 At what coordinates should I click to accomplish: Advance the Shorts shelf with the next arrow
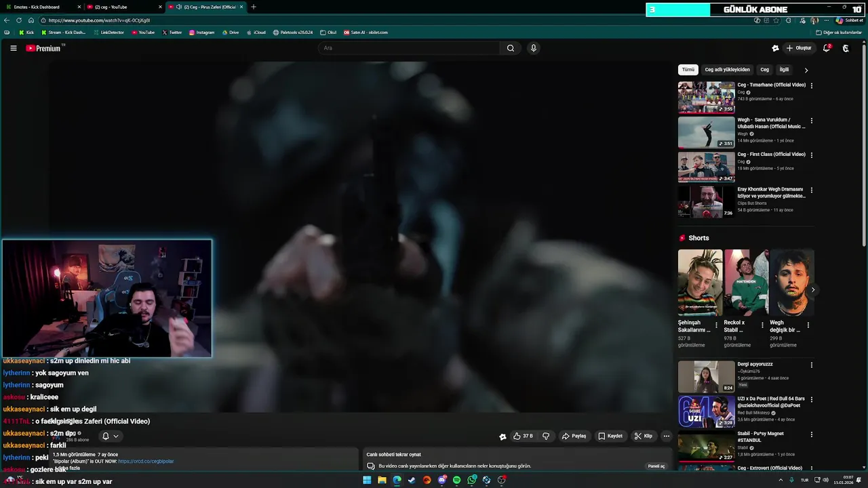point(813,290)
